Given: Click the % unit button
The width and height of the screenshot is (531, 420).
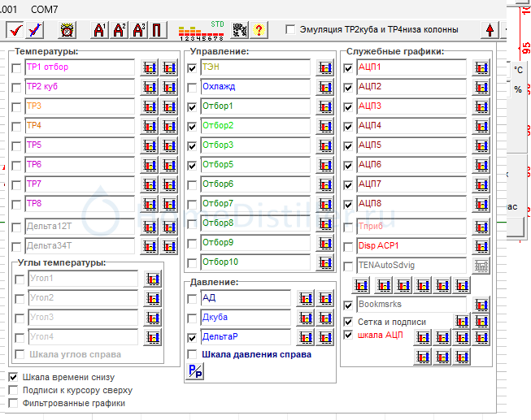Looking at the screenshot, I should pyautogui.click(x=517, y=89).
